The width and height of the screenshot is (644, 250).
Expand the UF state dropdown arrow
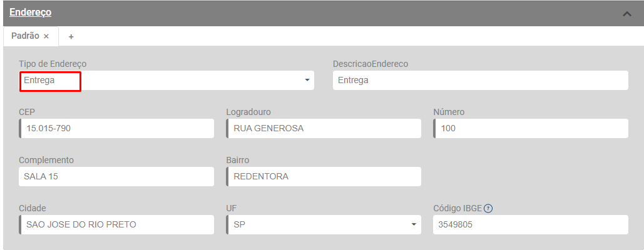coord(414,224)
